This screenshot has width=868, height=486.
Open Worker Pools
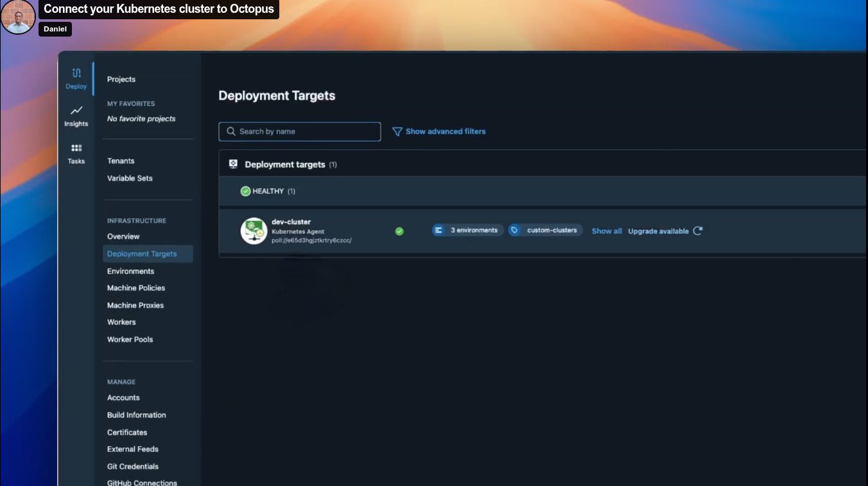click(x=130, y=340)
